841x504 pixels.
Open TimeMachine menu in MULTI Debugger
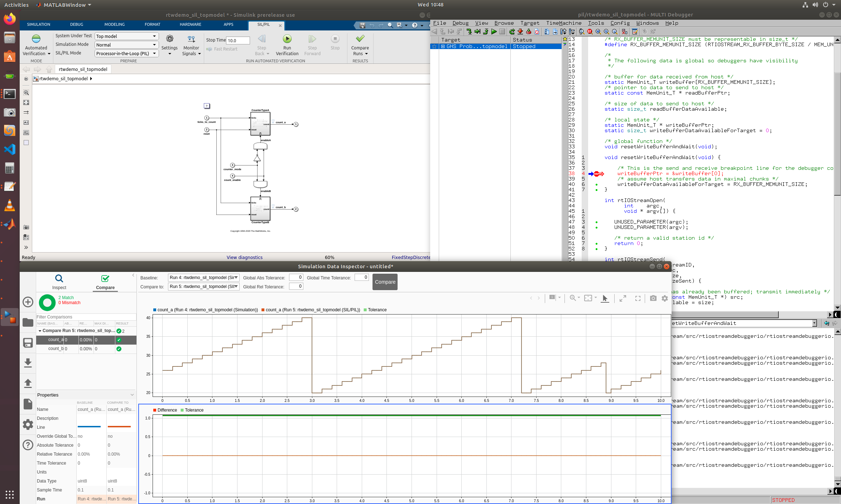pos(564,23)
